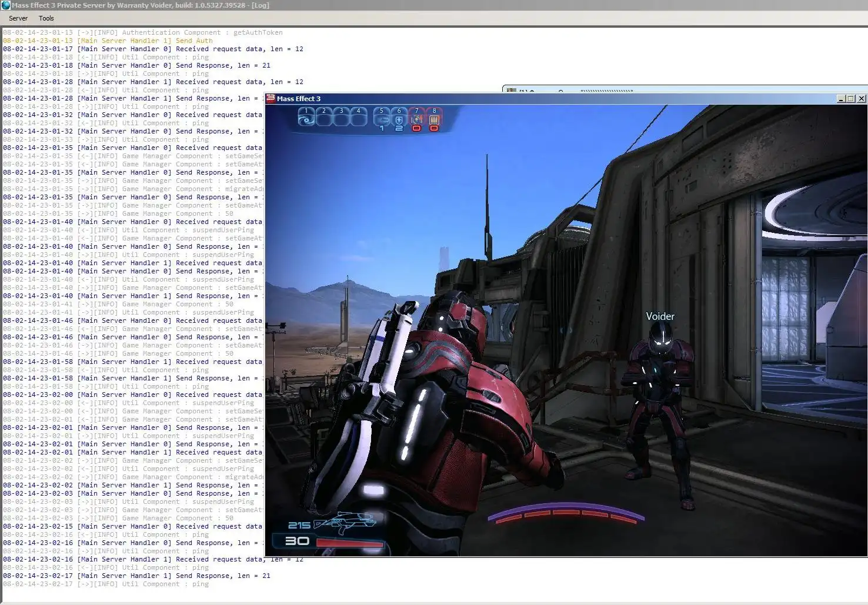
Task: Select the 02-00 Received request data line
Action: tap(133, 395)
